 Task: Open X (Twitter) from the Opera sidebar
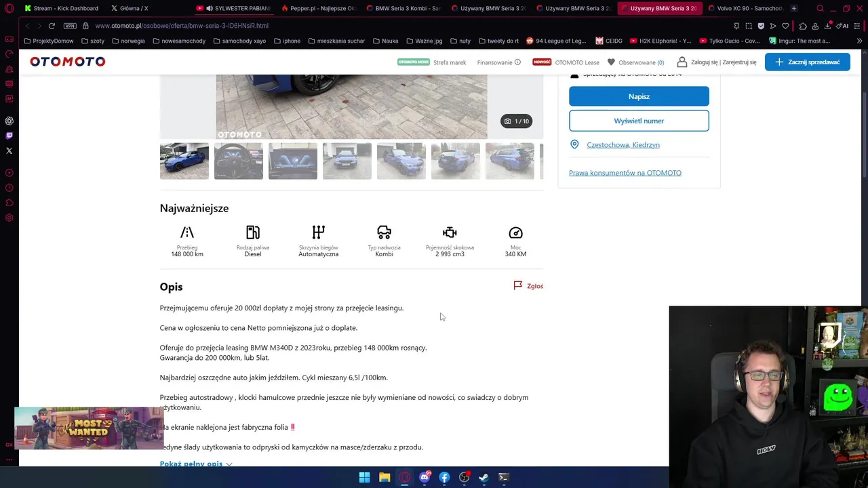(9, 150)
